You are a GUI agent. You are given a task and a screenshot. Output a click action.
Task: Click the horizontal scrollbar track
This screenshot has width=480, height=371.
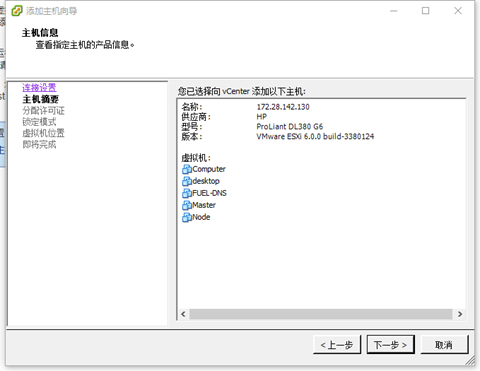(321, 314)
